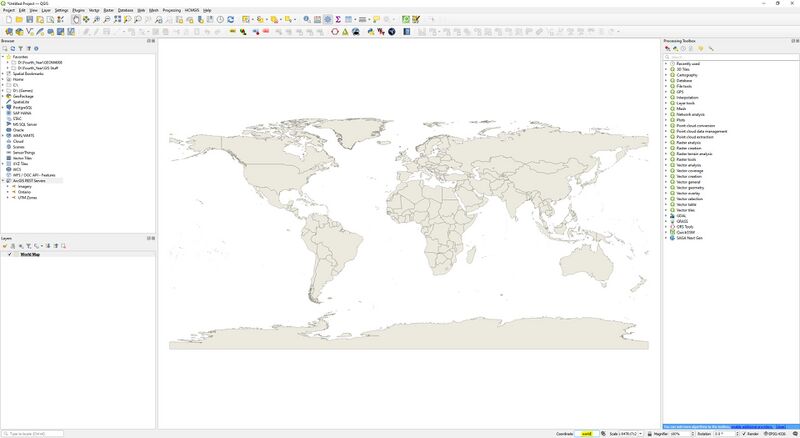Click the enable additional providers link
The height and width of the screenshot is (438, 800).
753,427
